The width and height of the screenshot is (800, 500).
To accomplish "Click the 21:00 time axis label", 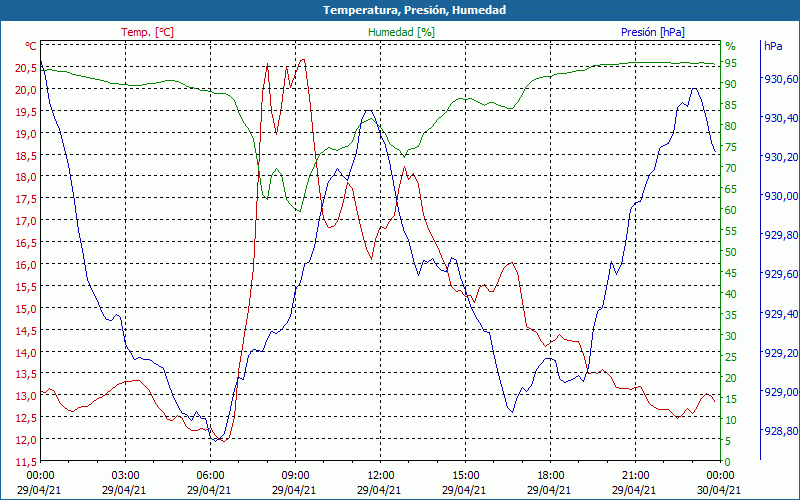I will tap(635, 475).
